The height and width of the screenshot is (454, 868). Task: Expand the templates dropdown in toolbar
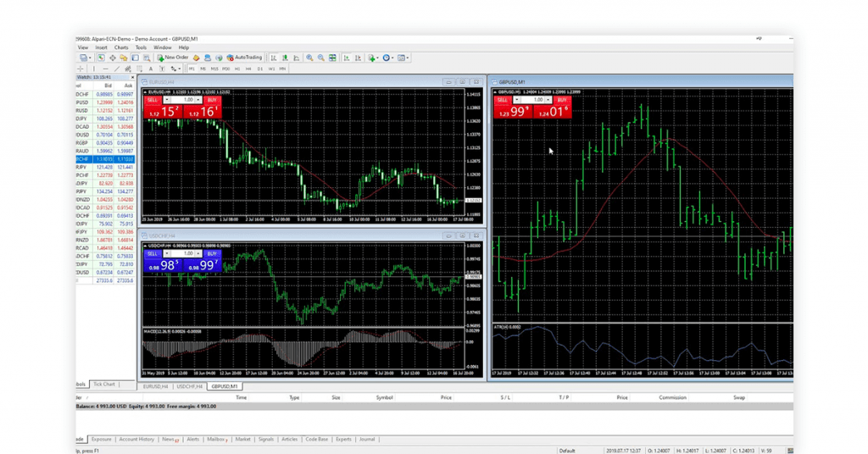coord(403,58)
